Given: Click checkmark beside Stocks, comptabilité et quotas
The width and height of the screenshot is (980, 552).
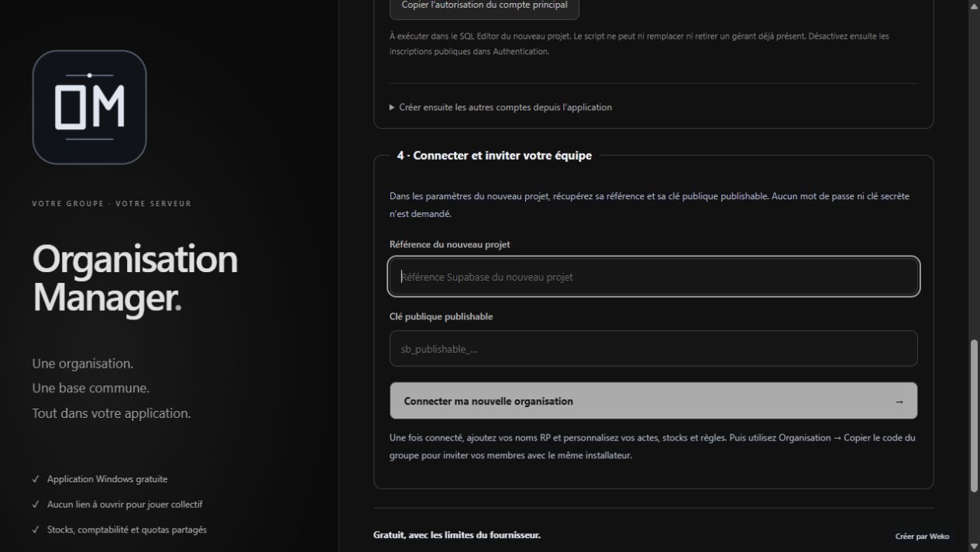Looking at the screenshot, I should coord(36,530).
